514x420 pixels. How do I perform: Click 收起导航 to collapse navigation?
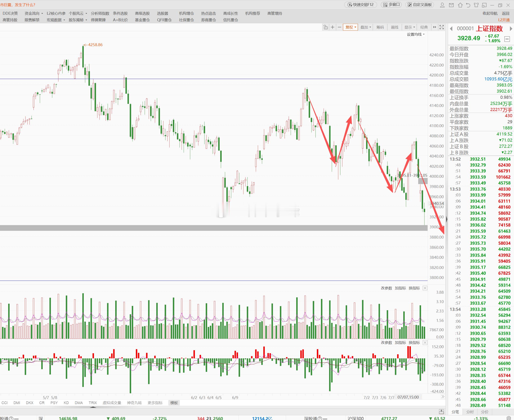pos(490,13)
